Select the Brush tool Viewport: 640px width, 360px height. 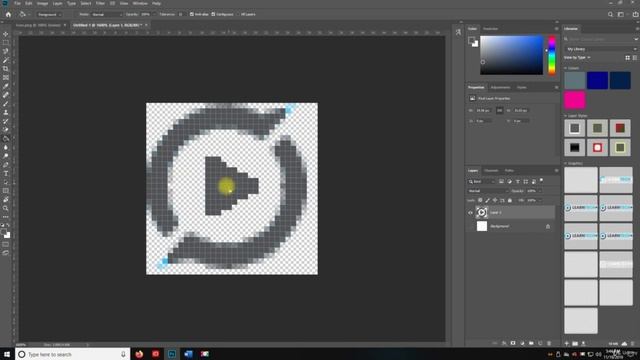coord(6,104)
